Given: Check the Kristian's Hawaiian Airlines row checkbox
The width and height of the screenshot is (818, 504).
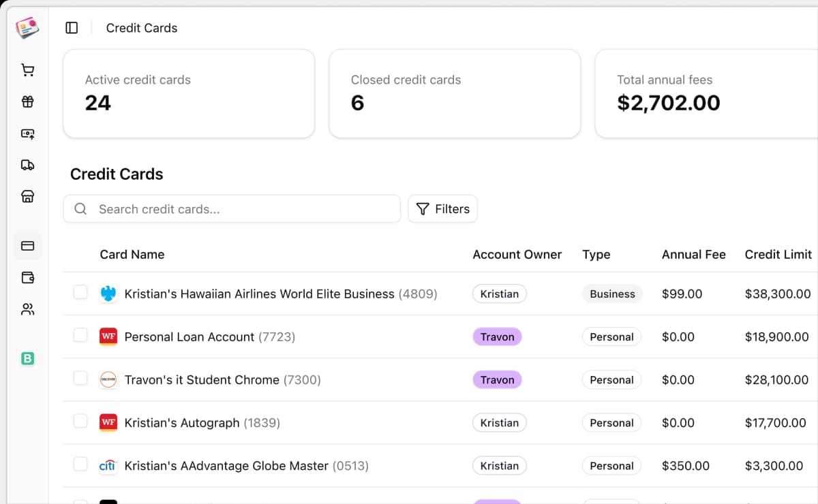Looking at the screenshot, I should [x=80, y=292].
